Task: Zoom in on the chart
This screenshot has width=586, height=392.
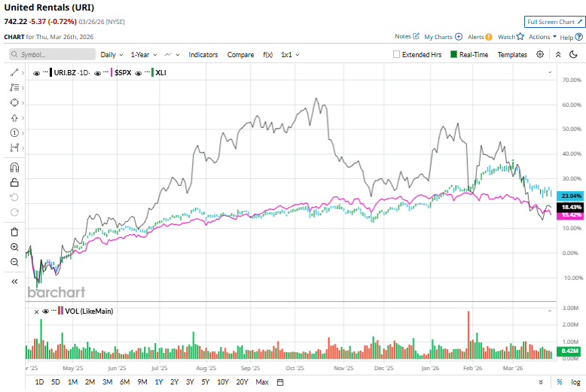Action: 14,247
